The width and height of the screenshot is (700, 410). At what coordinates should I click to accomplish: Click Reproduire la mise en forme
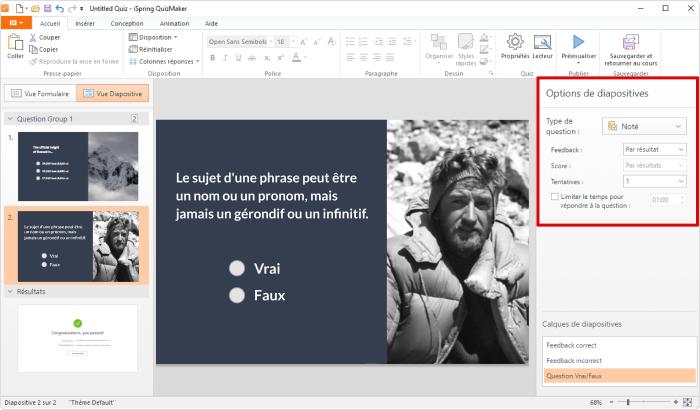[74, 62]
